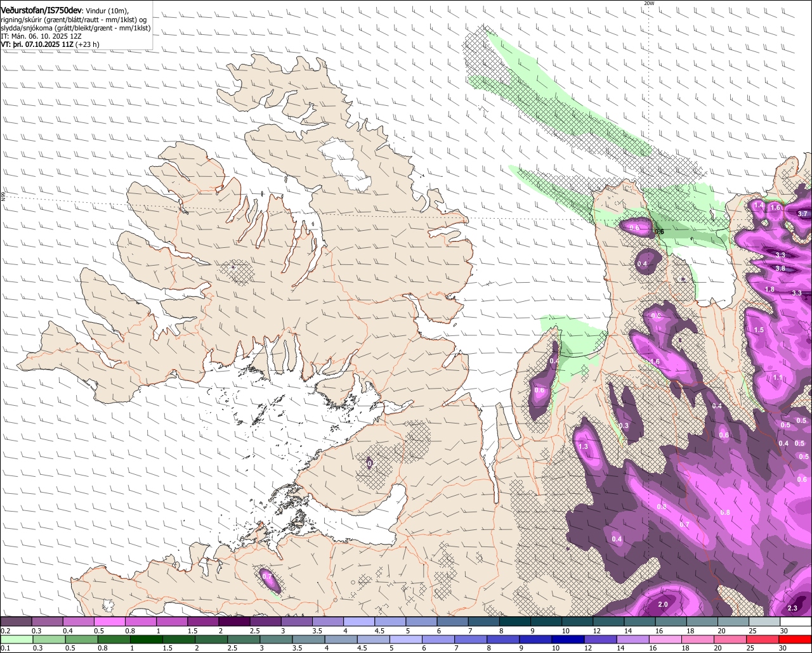This screenshot has width=812, height=653.
Task: Click bottom-row pale green swatch for 0.1–0.3
Action: point(16,639)
